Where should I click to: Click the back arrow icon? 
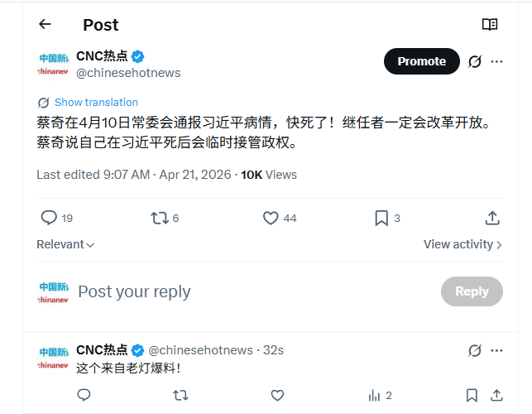click(x=45, y=24)
